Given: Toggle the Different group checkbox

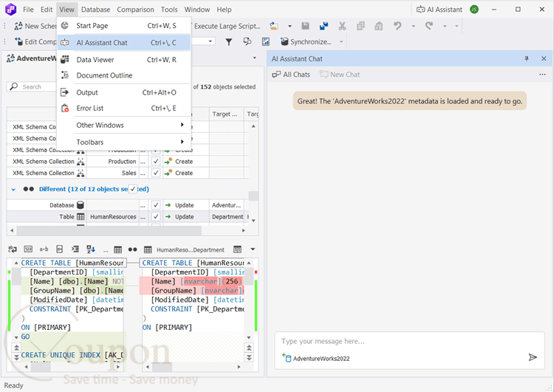Looking at the screenshot, I should click(133, 189).
